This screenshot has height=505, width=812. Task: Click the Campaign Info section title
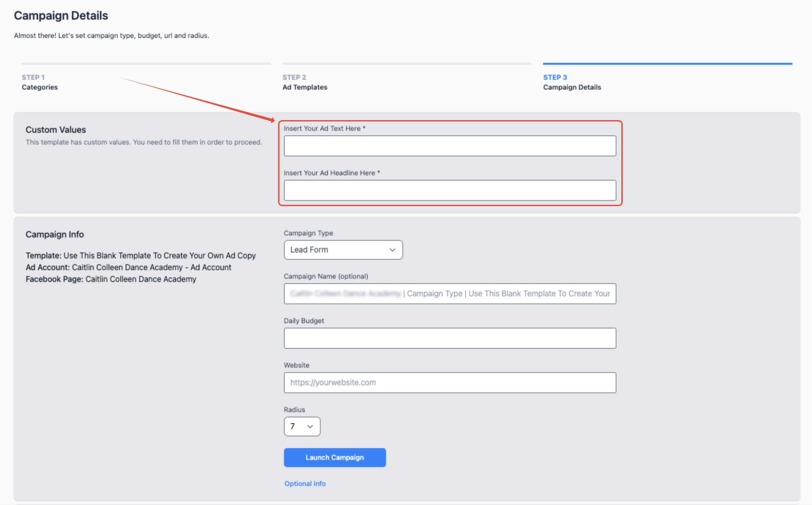click(55, 234)
